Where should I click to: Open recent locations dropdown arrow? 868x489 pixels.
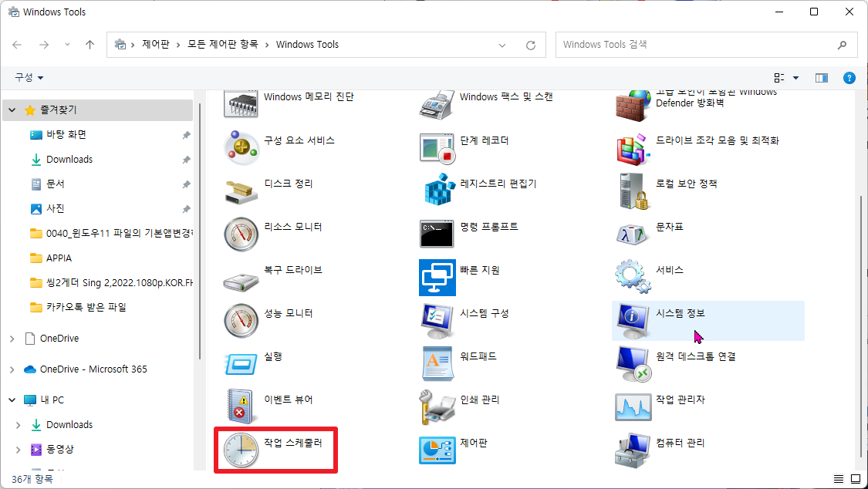(x=68, y=45)
